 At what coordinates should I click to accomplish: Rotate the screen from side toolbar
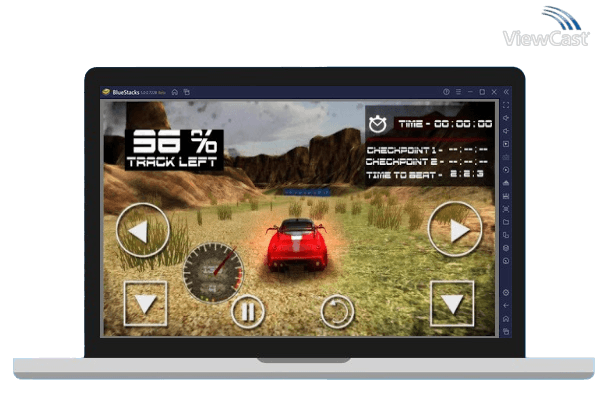click(x=506, y=235)
